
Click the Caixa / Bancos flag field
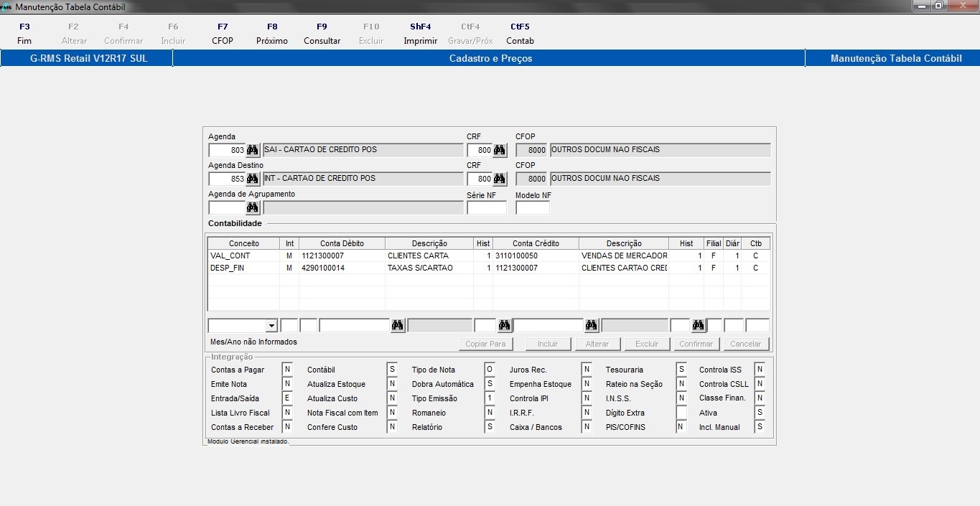click(587, 427)
